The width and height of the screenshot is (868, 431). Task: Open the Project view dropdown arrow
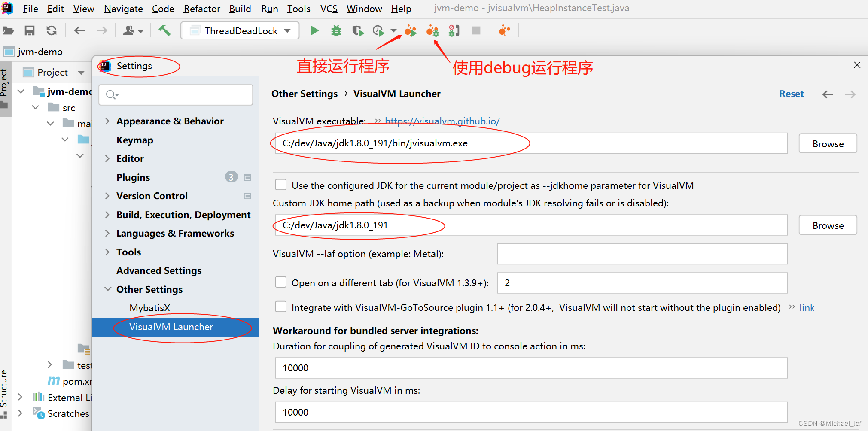(81, 73)
